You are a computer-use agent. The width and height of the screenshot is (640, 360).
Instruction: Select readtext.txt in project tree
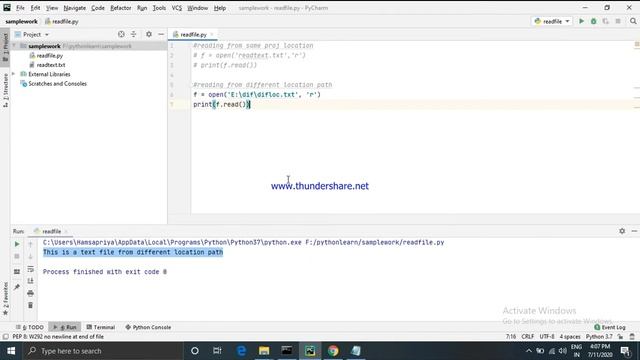coord(47,65)
